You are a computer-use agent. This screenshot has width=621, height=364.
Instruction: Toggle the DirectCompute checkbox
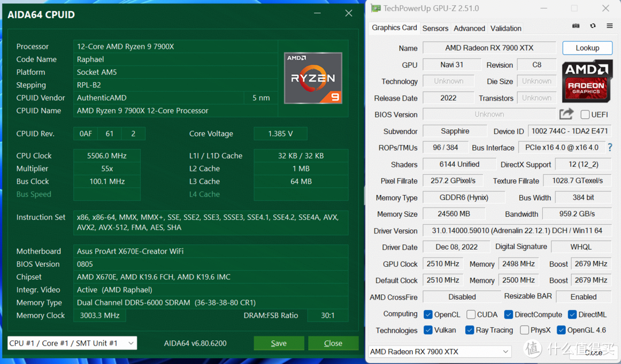point(508,315)
